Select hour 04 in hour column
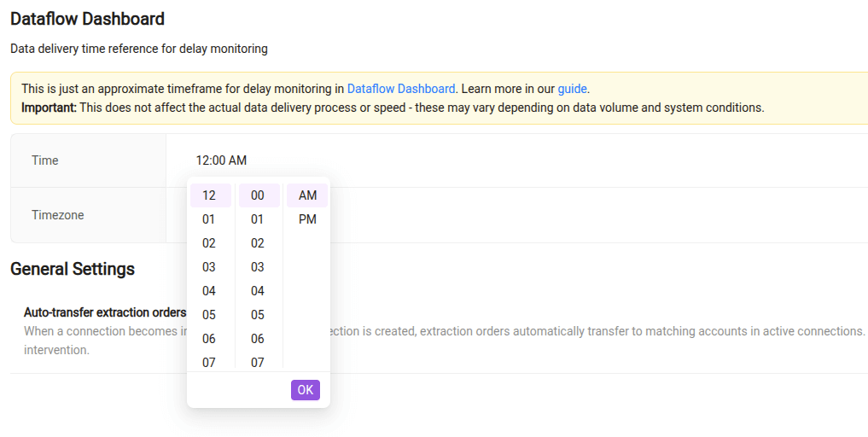The width and height of the screenshot is (868, 437). coord(210,291)
